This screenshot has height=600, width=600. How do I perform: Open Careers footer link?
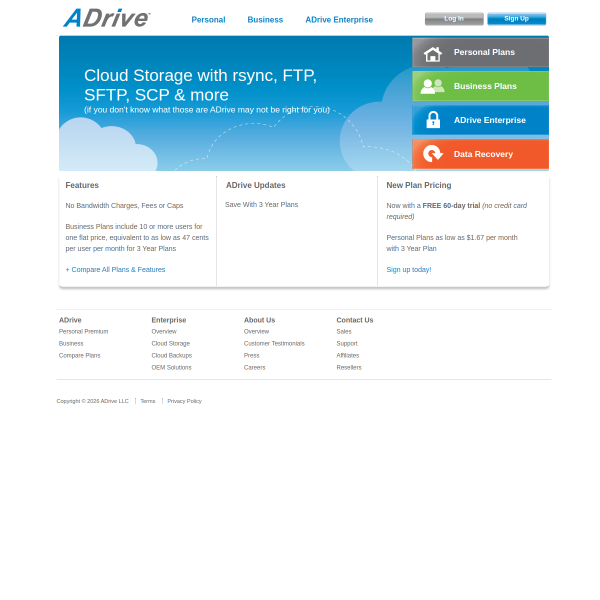click(254, 367)
